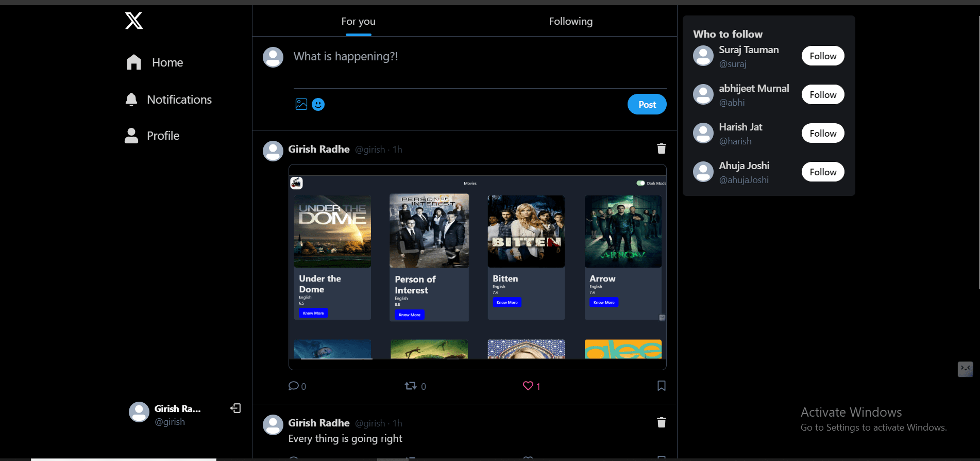
Task: Click the 'Who to follow' heading
Action: (728, 34)
